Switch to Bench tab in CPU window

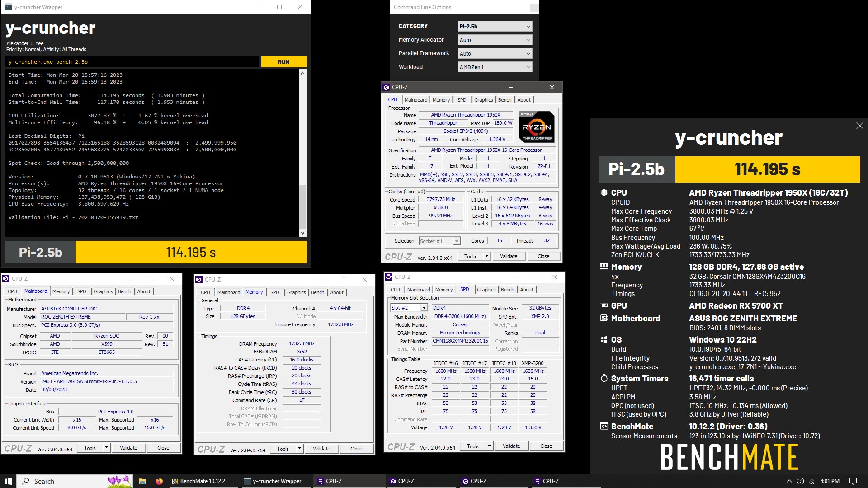[505, 100]
